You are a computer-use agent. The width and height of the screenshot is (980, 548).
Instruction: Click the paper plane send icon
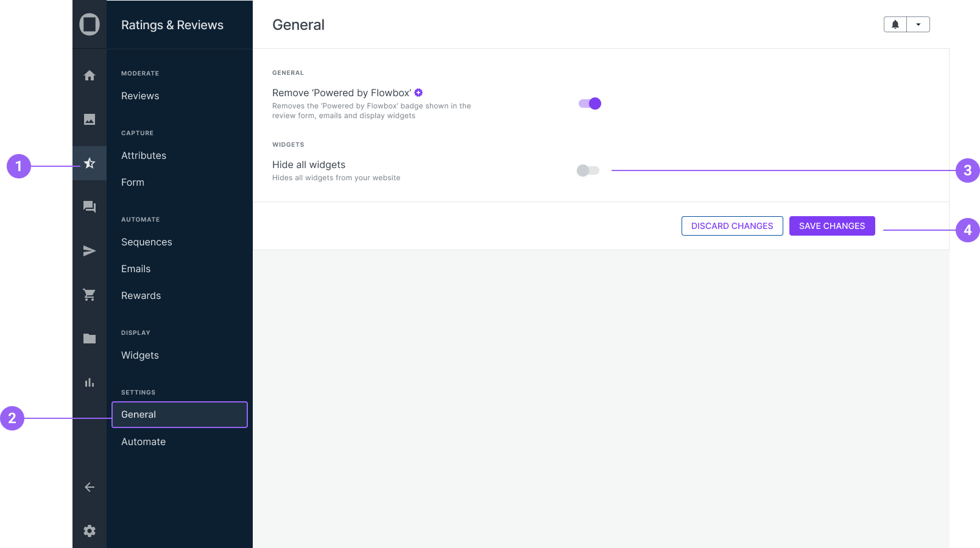click(90, 251)
